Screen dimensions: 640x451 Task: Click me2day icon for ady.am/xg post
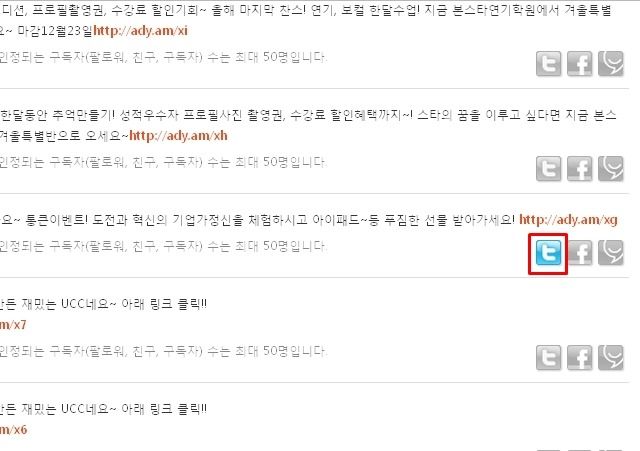tap(611, 253)
